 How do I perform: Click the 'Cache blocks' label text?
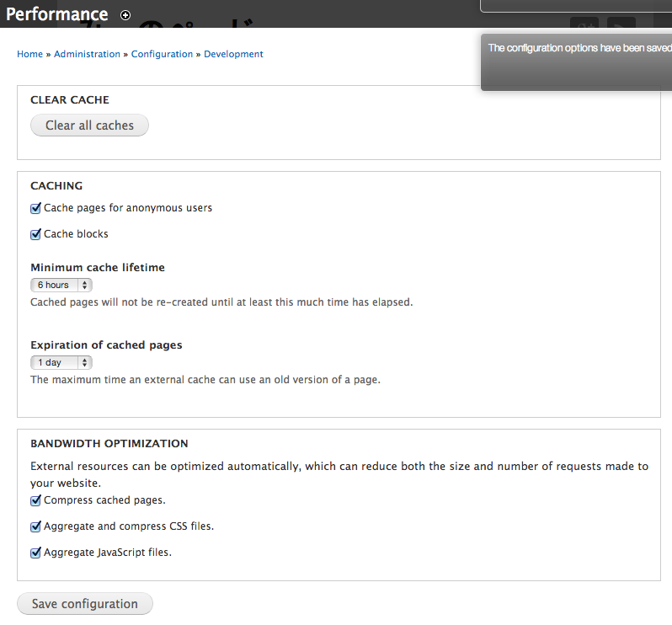pos(76,234)
